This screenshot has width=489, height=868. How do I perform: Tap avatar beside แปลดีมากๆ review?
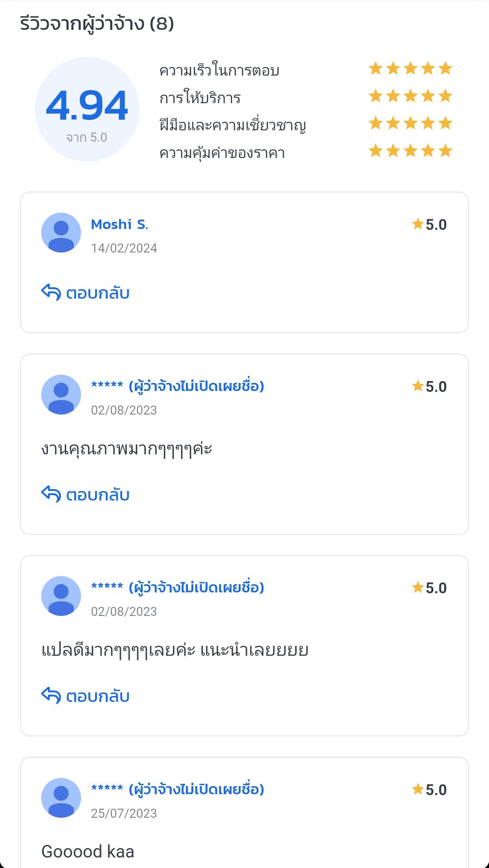tap(61, 596)
